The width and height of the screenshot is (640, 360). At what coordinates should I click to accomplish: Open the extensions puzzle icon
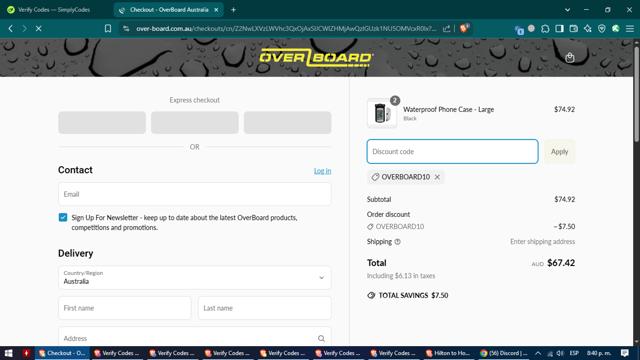coord(545,29)
